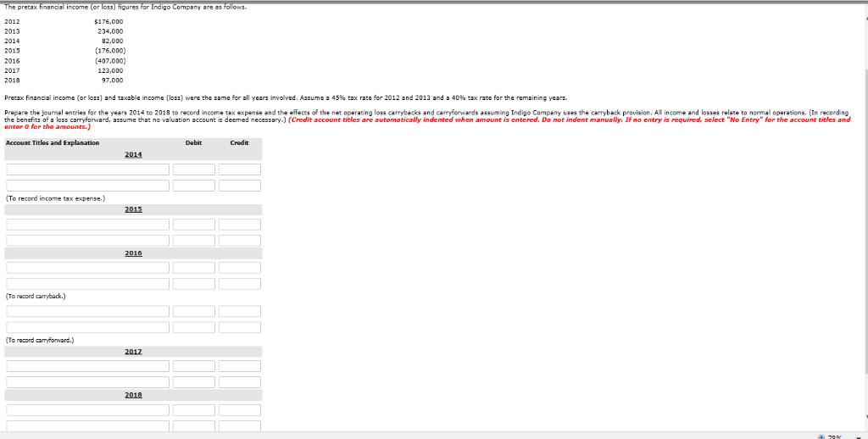
Task: Click the underlined '2018' section heading
Action: [133, 395]
